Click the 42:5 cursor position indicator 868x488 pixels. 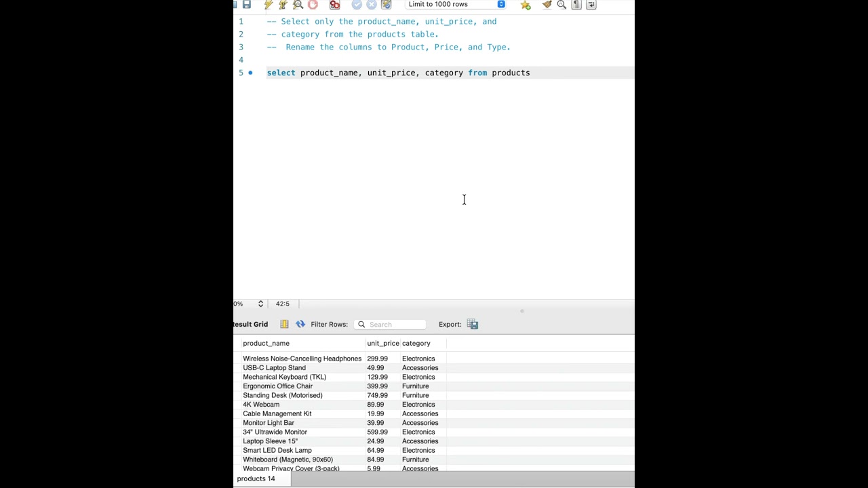282,304
